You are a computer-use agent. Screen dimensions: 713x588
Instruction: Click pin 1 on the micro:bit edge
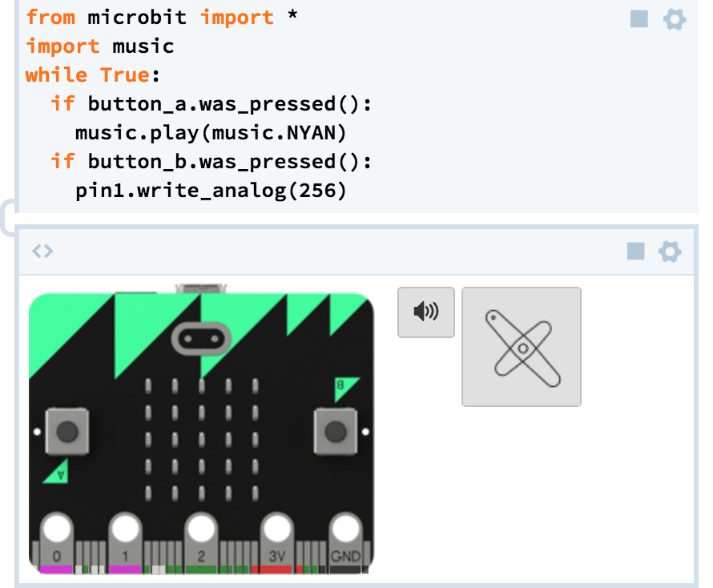point(125,531)
